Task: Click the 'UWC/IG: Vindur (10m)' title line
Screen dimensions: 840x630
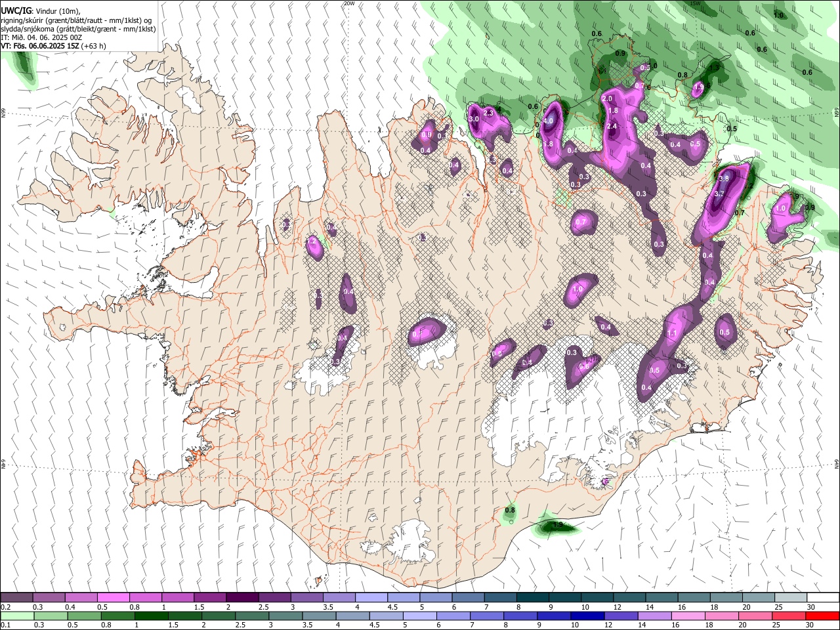Action: click(x=41, y=11)
